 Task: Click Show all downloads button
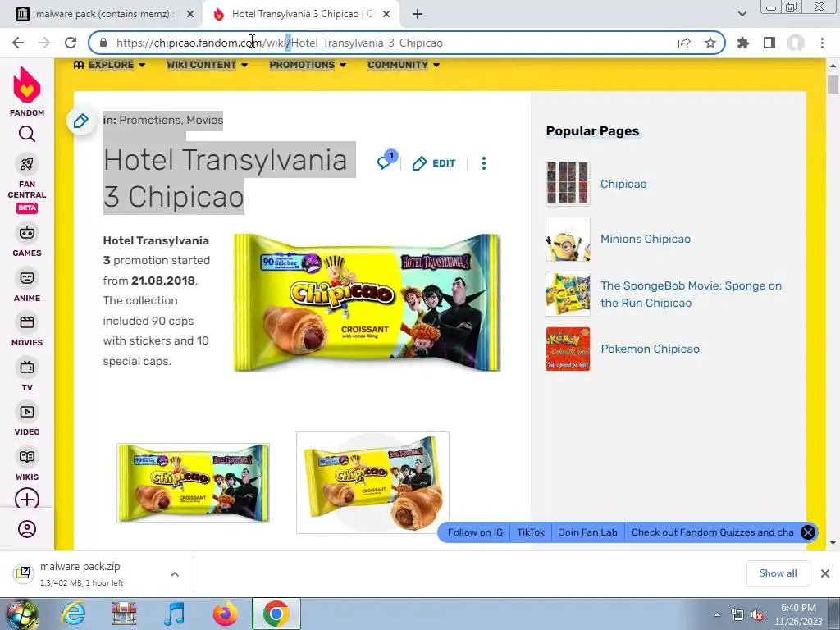[x=778, y=573]
